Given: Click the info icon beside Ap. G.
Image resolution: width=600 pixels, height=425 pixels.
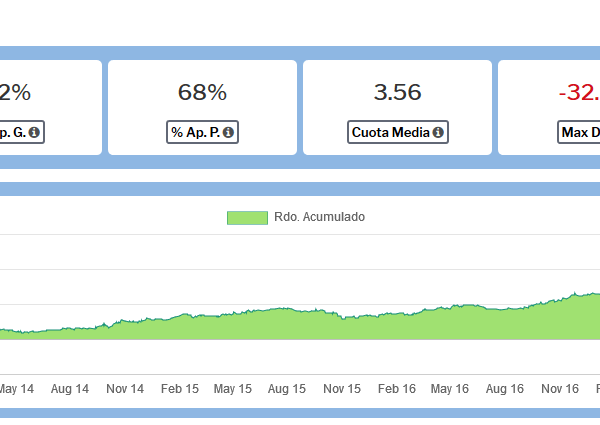Looking at the screenshot, I should point(34,132).
